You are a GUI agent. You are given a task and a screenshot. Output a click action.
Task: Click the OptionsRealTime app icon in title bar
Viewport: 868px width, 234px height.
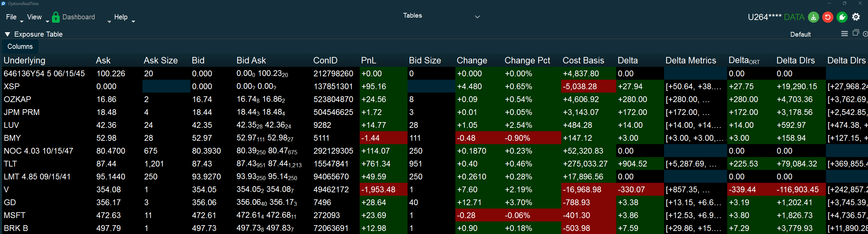3,3
